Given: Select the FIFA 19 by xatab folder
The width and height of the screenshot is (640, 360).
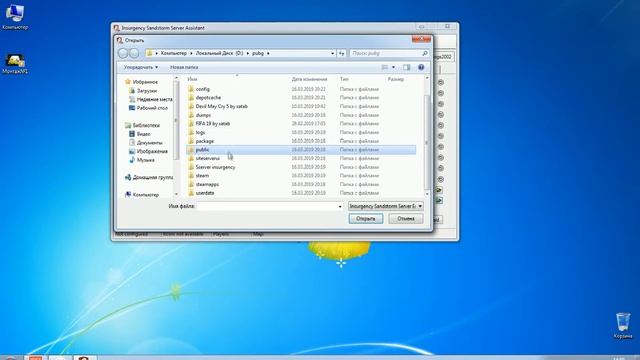Looking at the screenshot, I should [212, 123].
